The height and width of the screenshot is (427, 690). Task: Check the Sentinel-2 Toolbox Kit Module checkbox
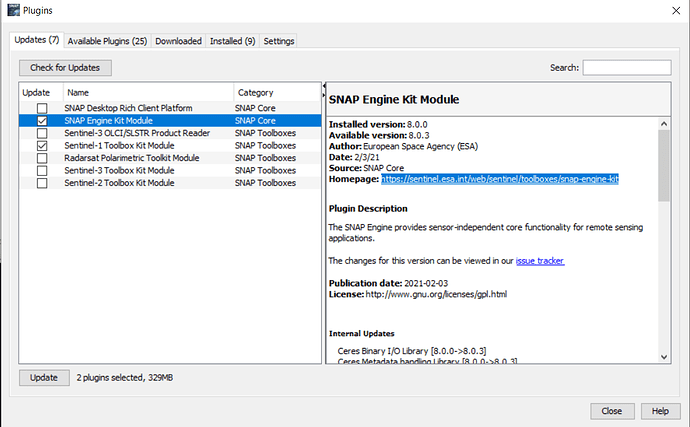click(x=42, y=183)
